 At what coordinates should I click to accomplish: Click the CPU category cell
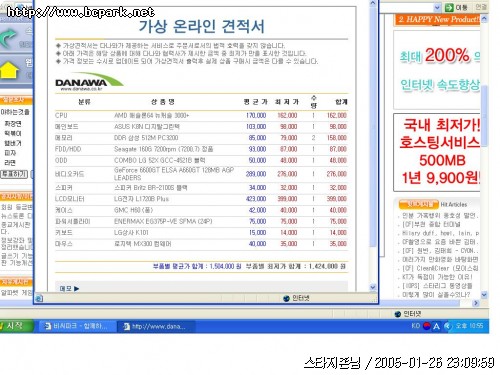click(61, 115)
